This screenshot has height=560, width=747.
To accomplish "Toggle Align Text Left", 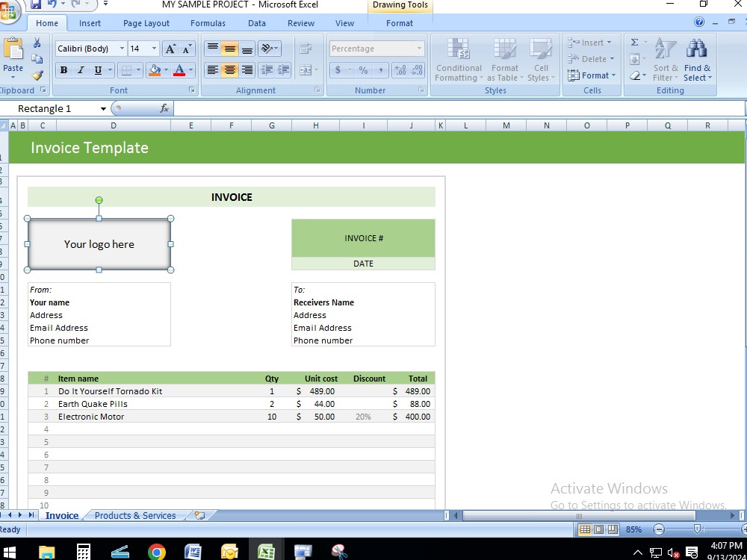I will (212, 70).
